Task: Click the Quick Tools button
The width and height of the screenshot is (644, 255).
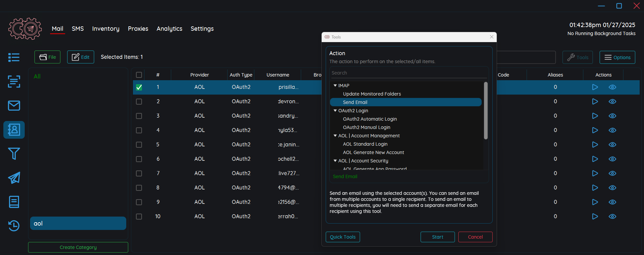Action: [343, 237]
